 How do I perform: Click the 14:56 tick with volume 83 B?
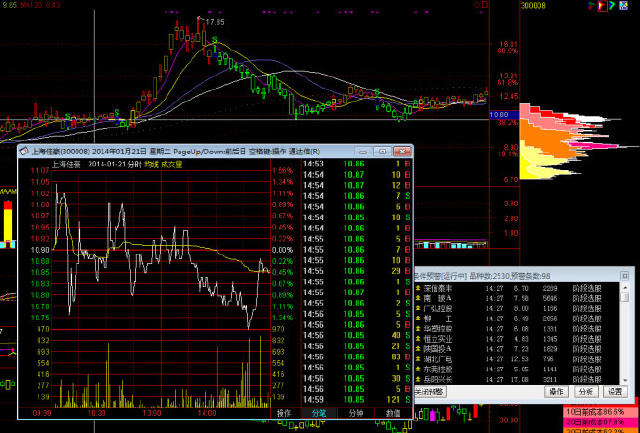(357, 357)
